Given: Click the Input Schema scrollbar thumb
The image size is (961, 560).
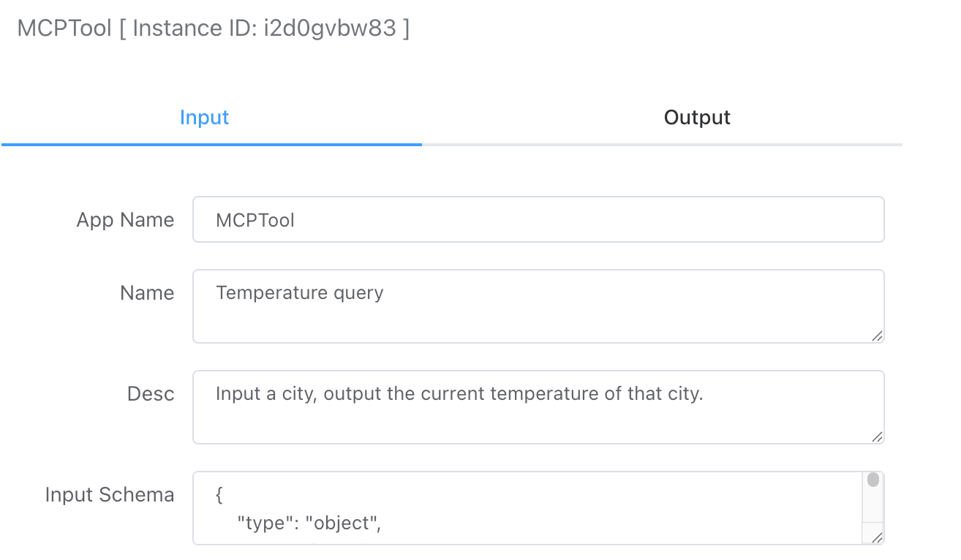Looking at the screenshot, I should tap(873, 480).
